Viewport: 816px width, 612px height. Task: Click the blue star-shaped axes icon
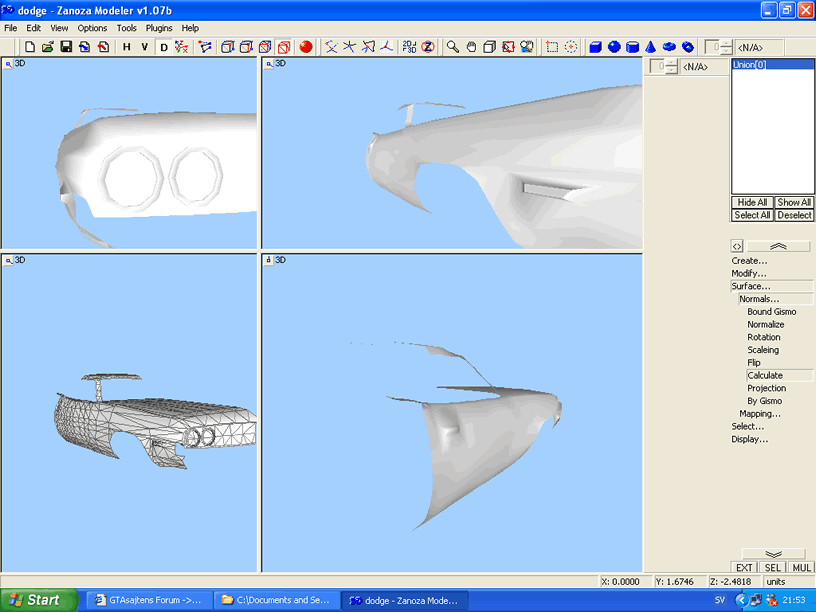(349, 47)
